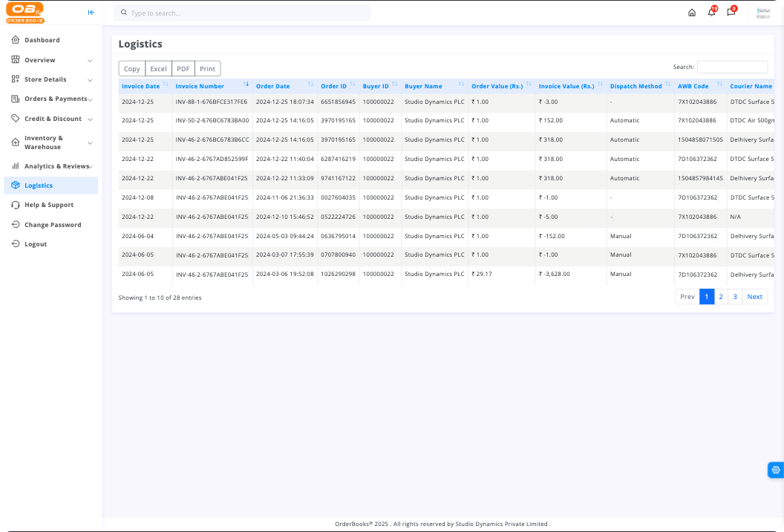Sort table by Invoice Date column
Viewport: 784px width, 532px height.
[141, 86]
